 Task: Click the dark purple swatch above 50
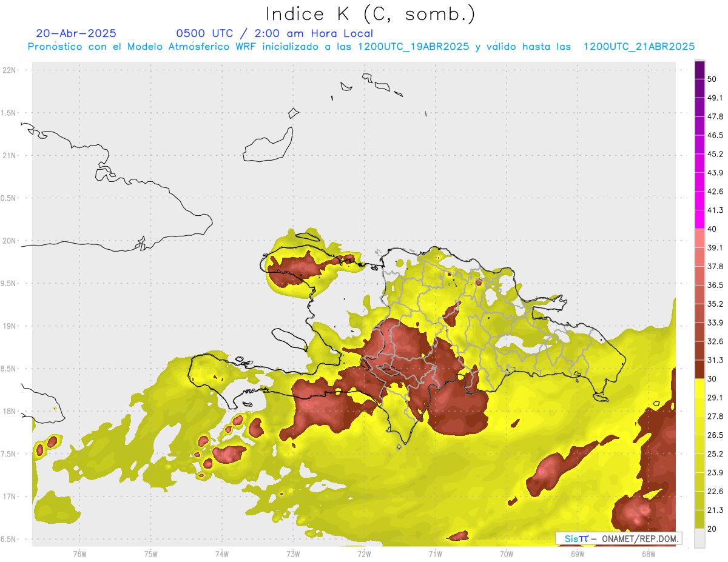click(699, 70)
